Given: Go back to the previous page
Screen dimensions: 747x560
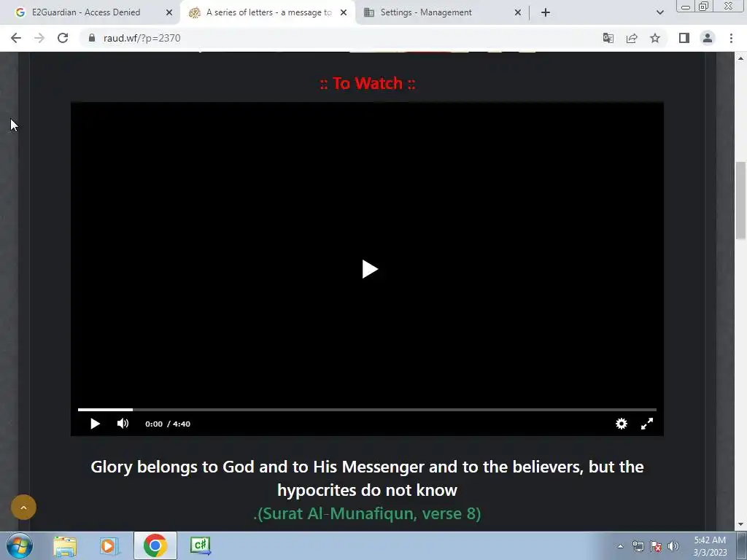Looking at the screenshot, I should pyautogui.click(x=16, y=38).
